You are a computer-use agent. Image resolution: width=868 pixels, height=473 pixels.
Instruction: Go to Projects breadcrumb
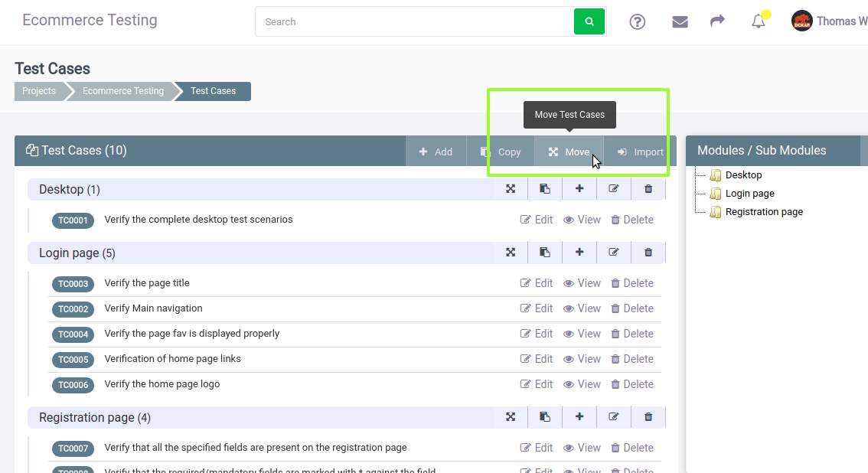[39, 91]
